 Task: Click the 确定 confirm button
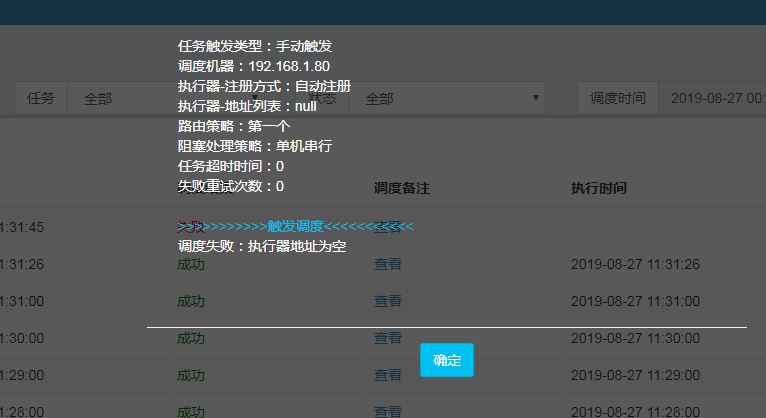447,360
